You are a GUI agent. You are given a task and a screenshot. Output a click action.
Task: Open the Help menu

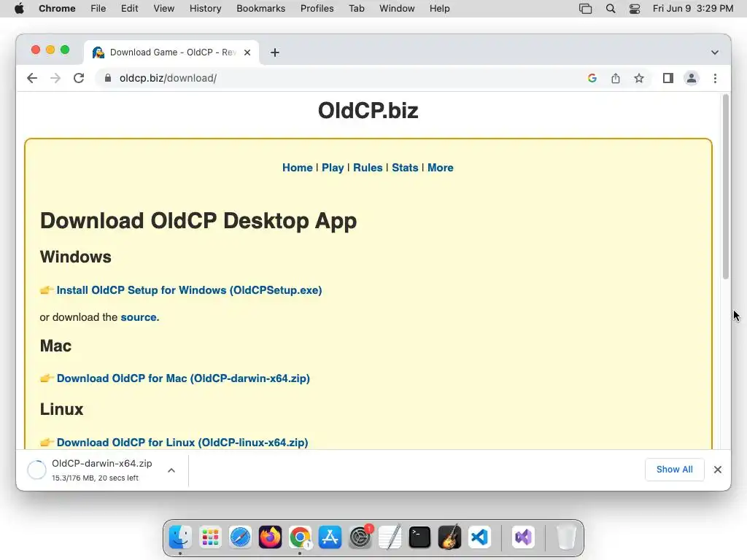coord(439,9)
